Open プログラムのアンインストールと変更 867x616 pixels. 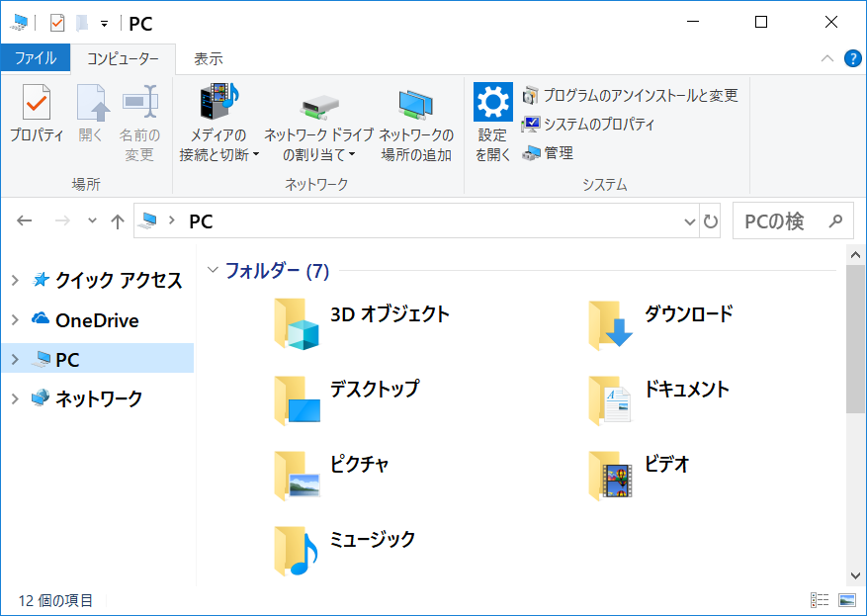(630, 95)
